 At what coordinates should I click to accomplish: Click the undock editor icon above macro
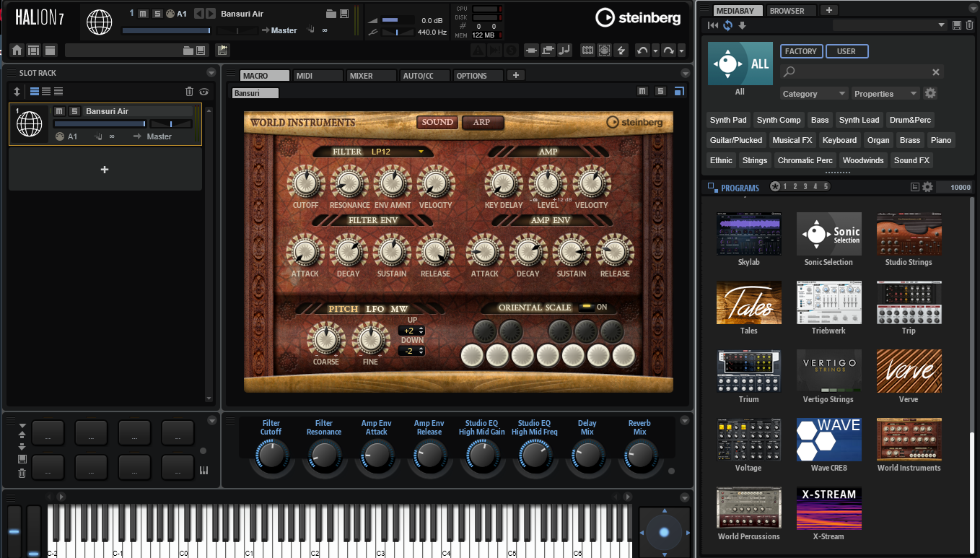[x=678, y=91]
